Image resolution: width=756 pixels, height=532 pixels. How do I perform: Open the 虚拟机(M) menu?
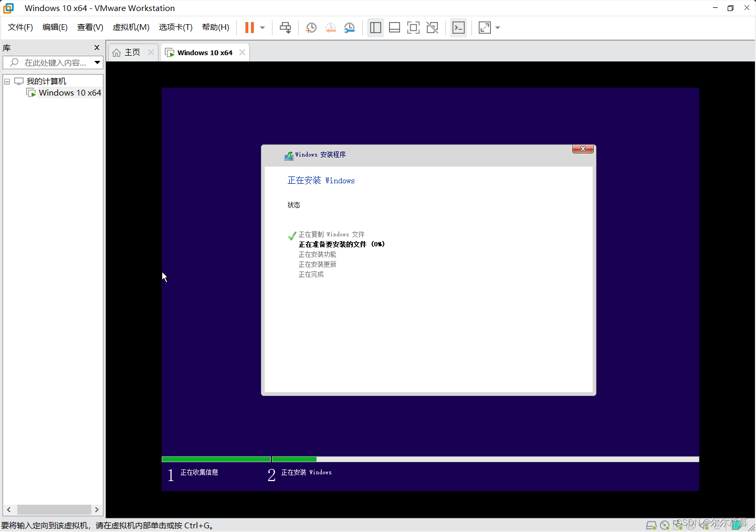click(131, 27)
